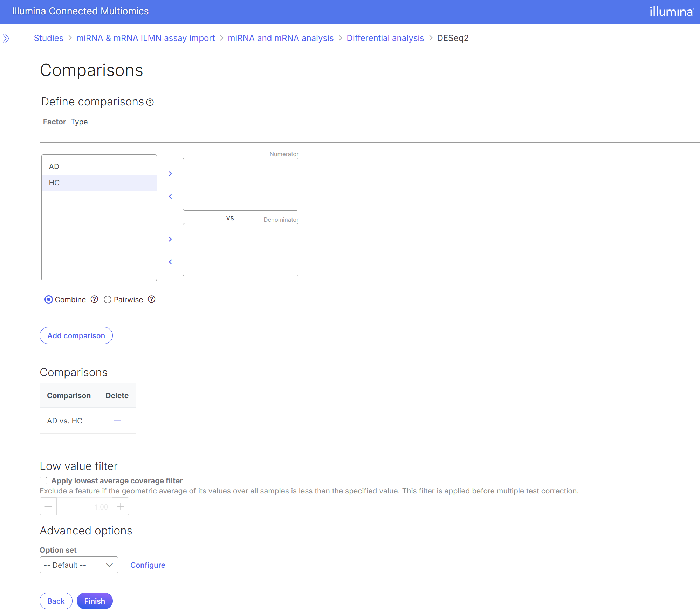Click the Configure link
This screenshot has height=616, width=700.
pos(147,565)
